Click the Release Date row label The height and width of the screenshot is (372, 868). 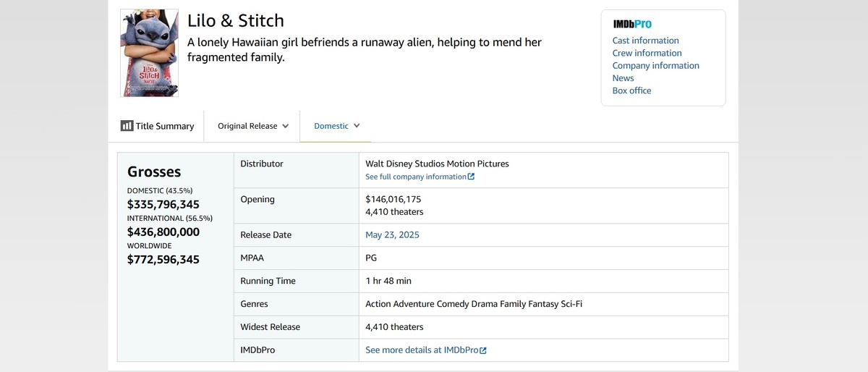pos(266,235)
